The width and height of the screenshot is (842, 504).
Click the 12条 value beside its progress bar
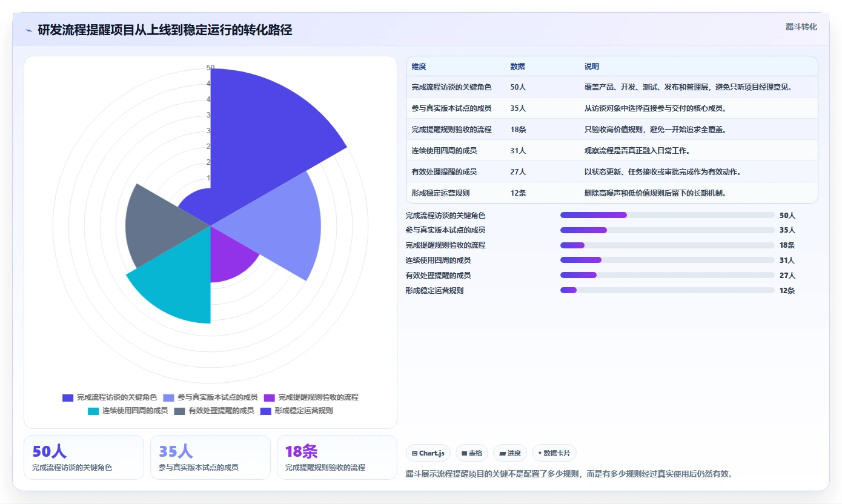click(787, 290)
